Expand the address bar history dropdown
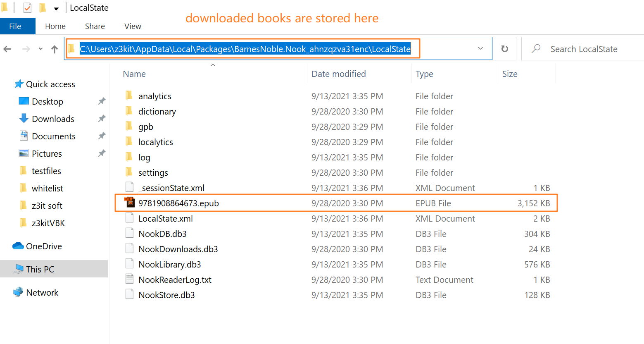The image size is (644, 344). (x=480, y=48)
